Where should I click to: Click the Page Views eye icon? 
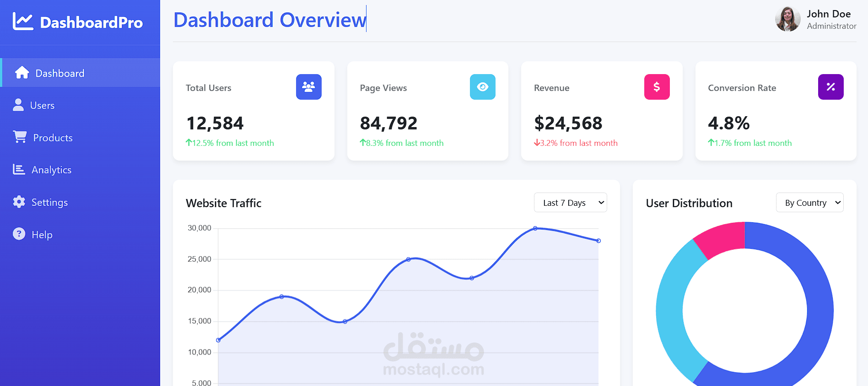(483, 87)
